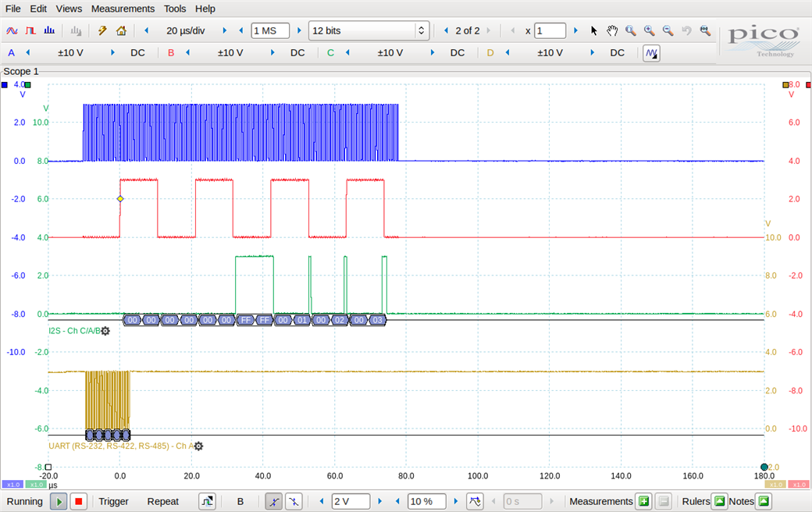Open the File menu
Viewport: 812px width, 512px height.
tap(13, 9)
